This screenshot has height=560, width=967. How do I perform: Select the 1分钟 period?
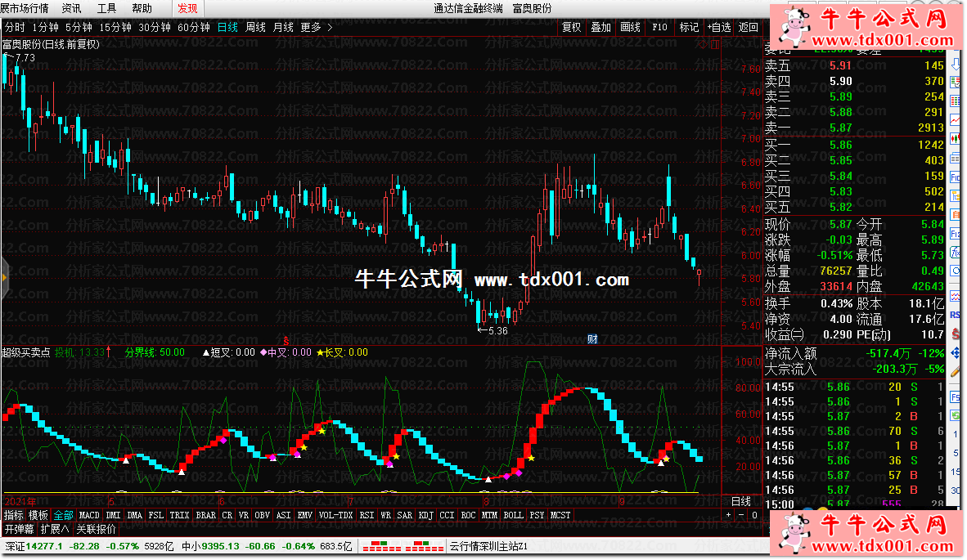pos(46,27)
